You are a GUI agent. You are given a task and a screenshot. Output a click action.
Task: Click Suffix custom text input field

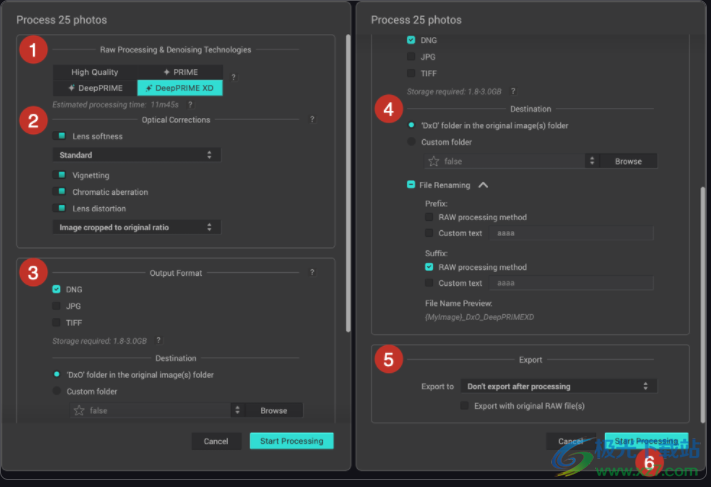[571, 283]
